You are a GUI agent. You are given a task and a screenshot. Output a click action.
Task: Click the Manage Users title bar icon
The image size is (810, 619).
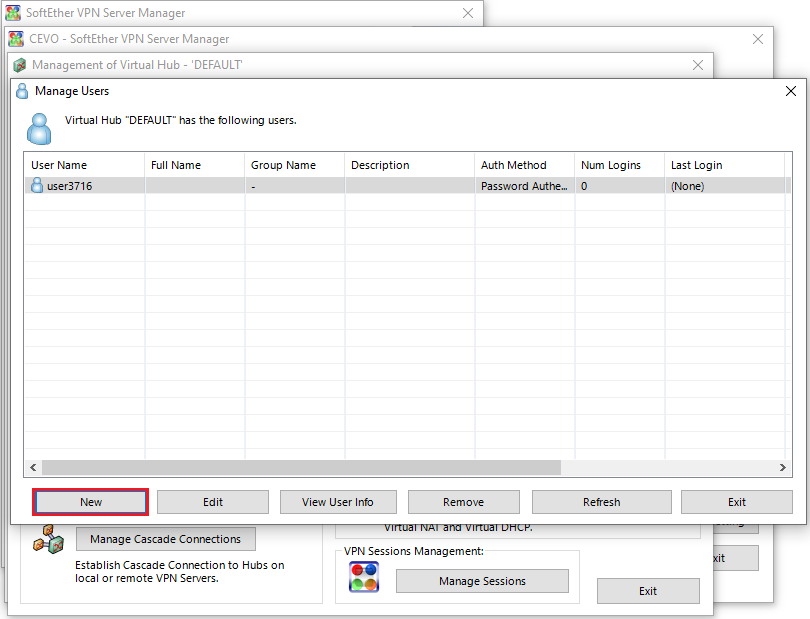click(x=22, y=91)
